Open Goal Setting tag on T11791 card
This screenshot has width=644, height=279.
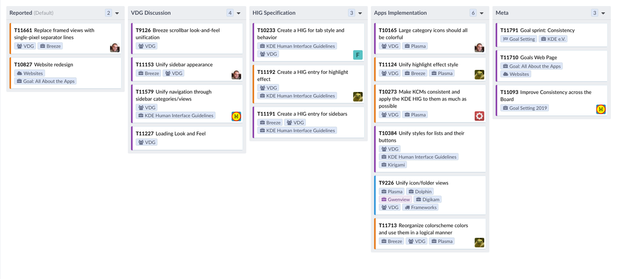[x=519, y=39]
